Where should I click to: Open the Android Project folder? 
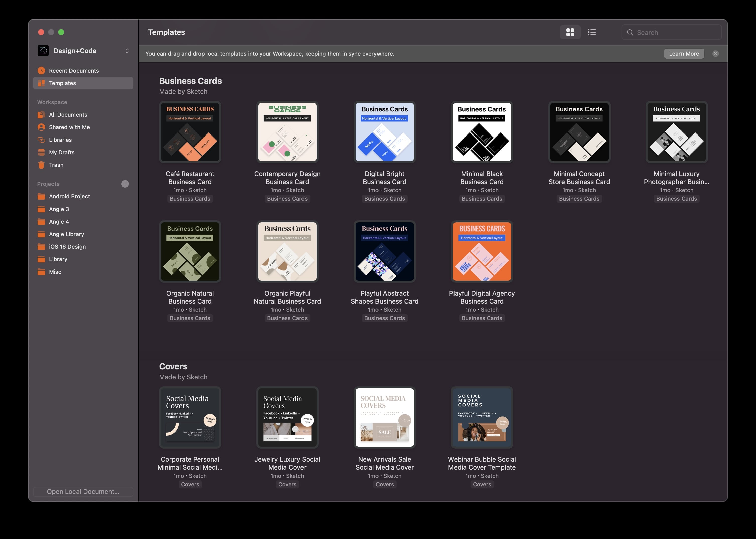[x=69, y=196]
